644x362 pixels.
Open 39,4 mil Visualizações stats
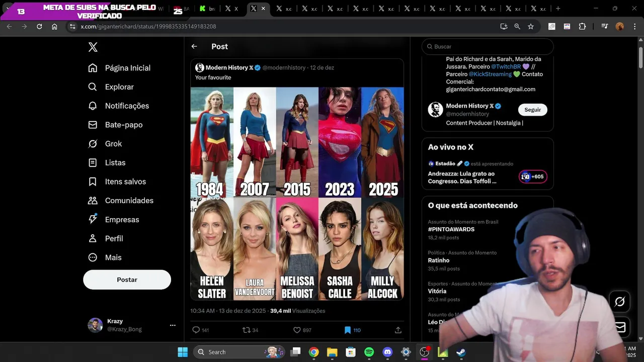pyautogui.click(x=297, y=311)
